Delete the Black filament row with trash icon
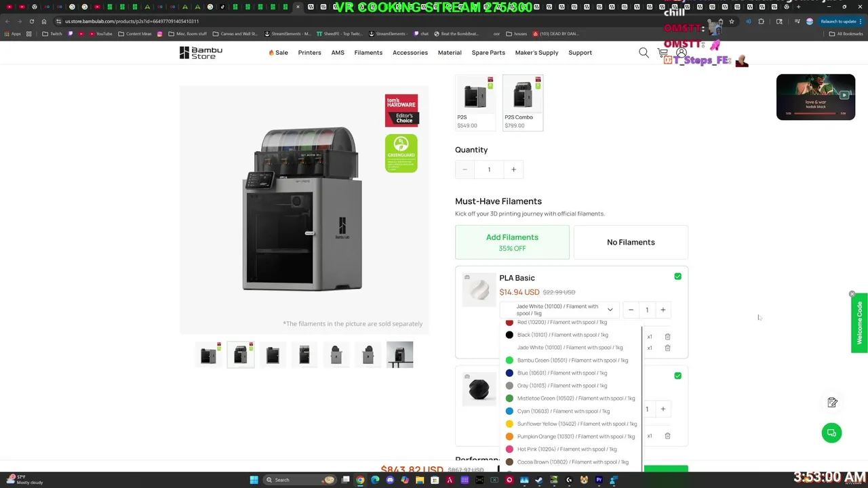This screenshot has height=488, width=868. 667,336
